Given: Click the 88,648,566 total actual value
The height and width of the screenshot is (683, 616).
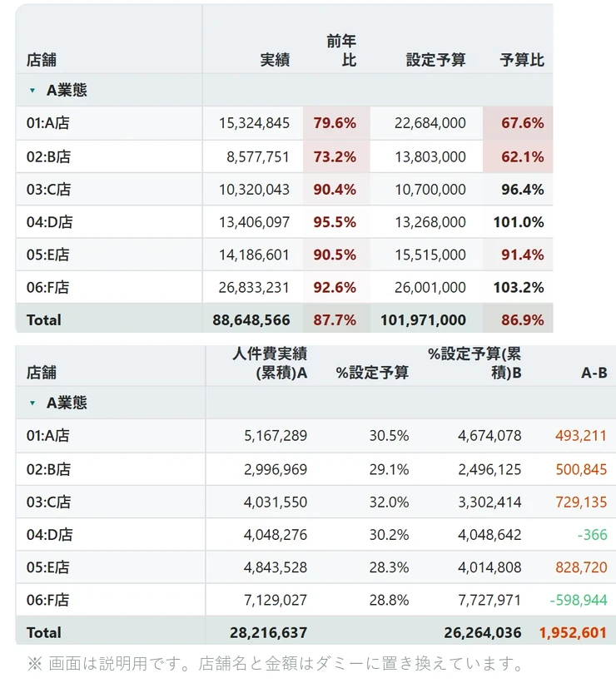Looking at the screenshot, I should [251, 320].
